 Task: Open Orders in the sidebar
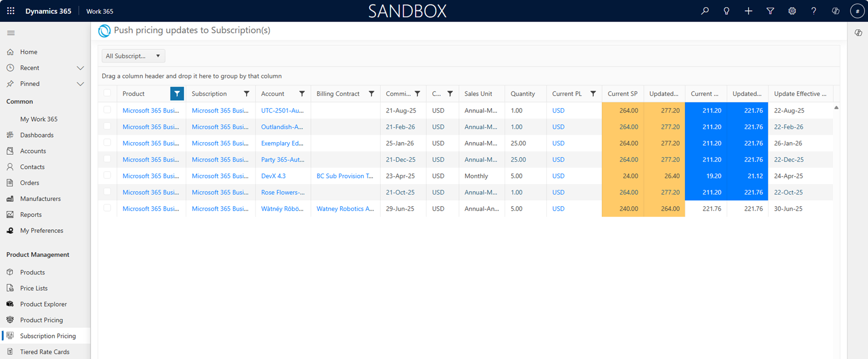[x=30, y=183]
